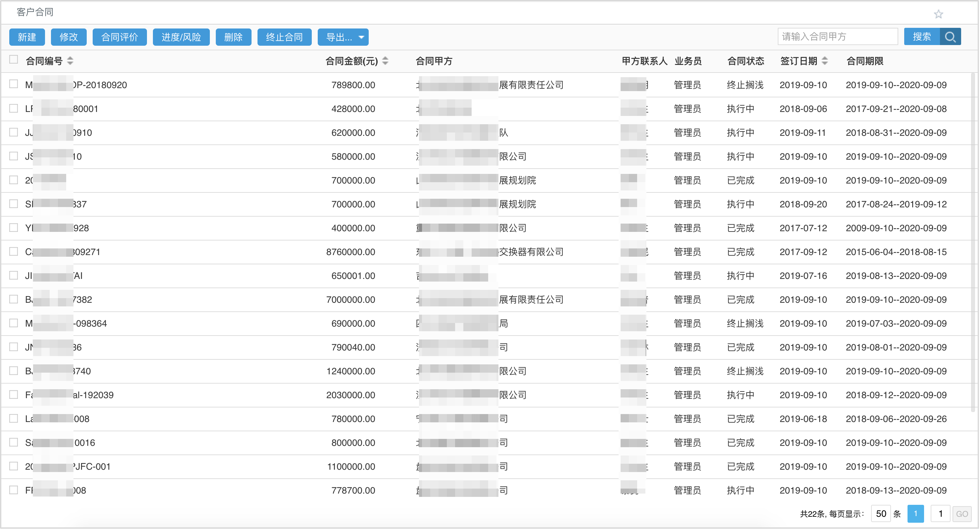Click the go-to-page number field
Screen dimensions: 980x529
coord(940,514)
